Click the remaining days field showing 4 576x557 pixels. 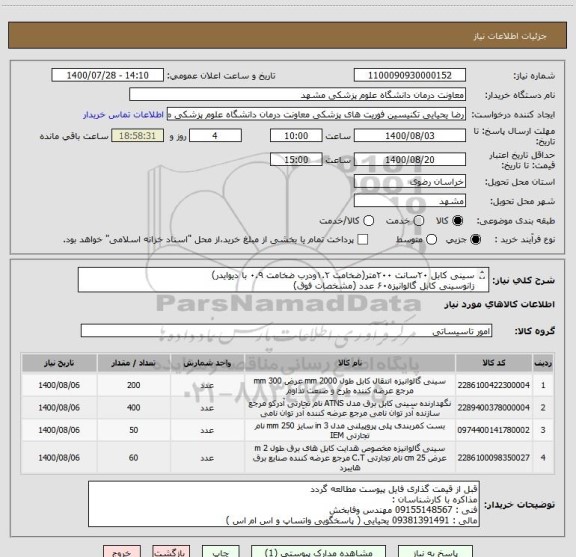point(215,136)
